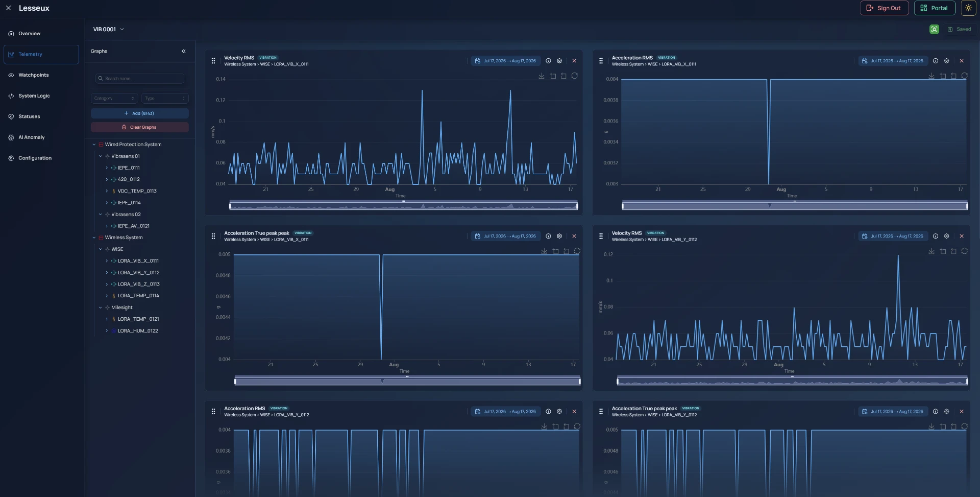This screenshot has width=980, height=497.
Task: Select LORA_TEMP_0121 in the tree
Action: 138,319
